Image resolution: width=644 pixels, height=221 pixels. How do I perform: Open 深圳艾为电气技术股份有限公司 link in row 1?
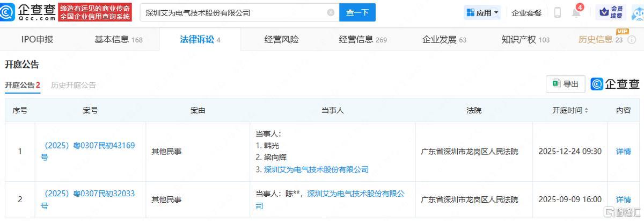[317, 169]
